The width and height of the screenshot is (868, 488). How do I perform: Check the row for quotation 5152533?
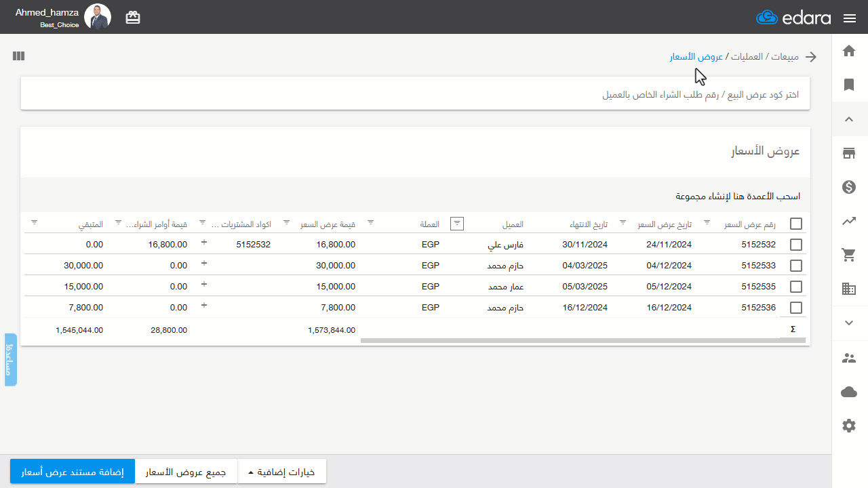pyautogui.click(x=796, y=266)
